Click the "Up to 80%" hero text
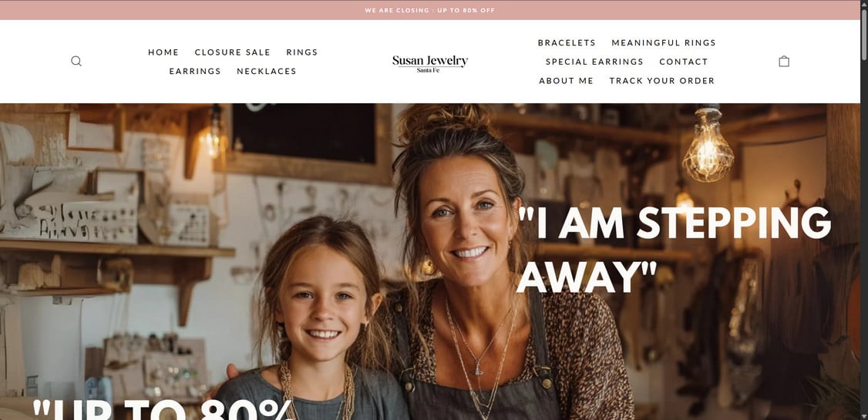 click(x=163, y=409)
